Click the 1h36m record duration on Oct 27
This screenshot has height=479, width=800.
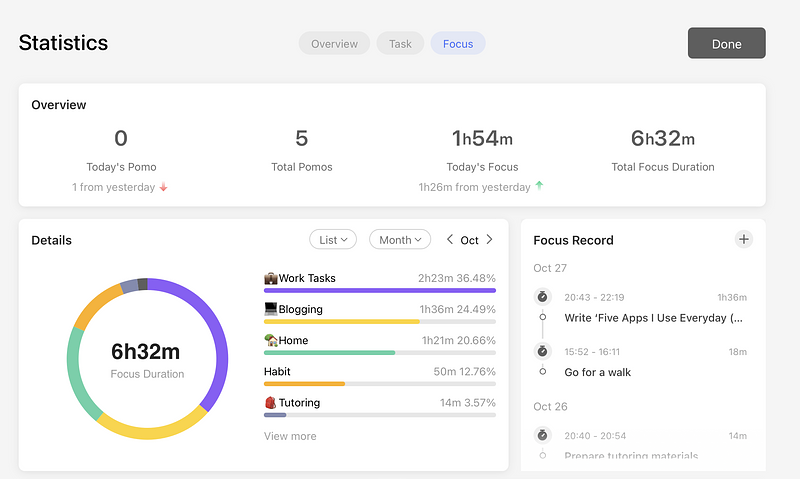[x=732, y=297]
